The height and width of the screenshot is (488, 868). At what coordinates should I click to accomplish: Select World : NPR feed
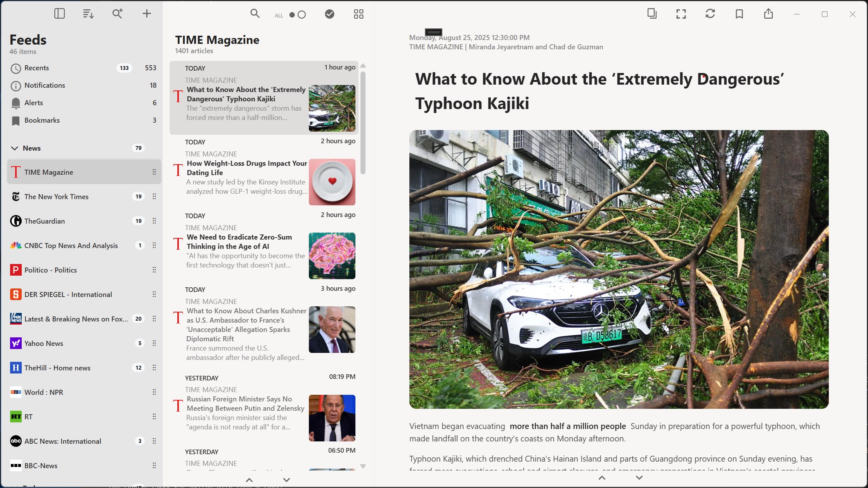(84, 392)
